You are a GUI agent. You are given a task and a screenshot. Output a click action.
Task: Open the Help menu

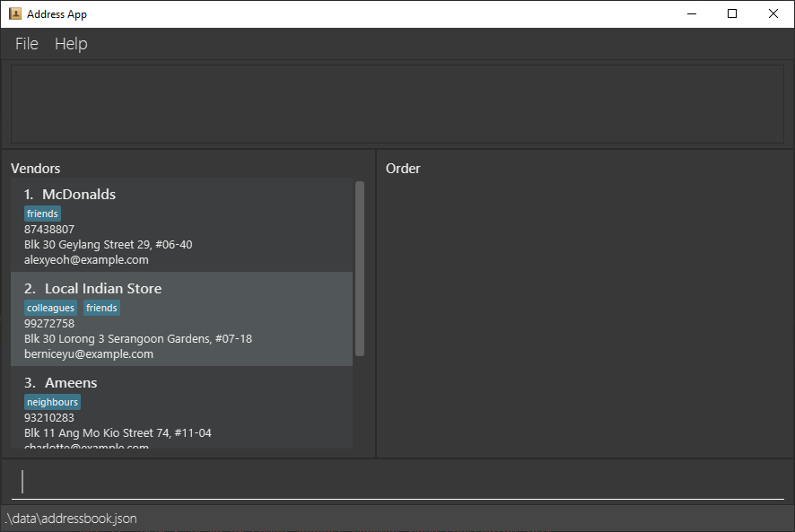[x=71, y=44]
